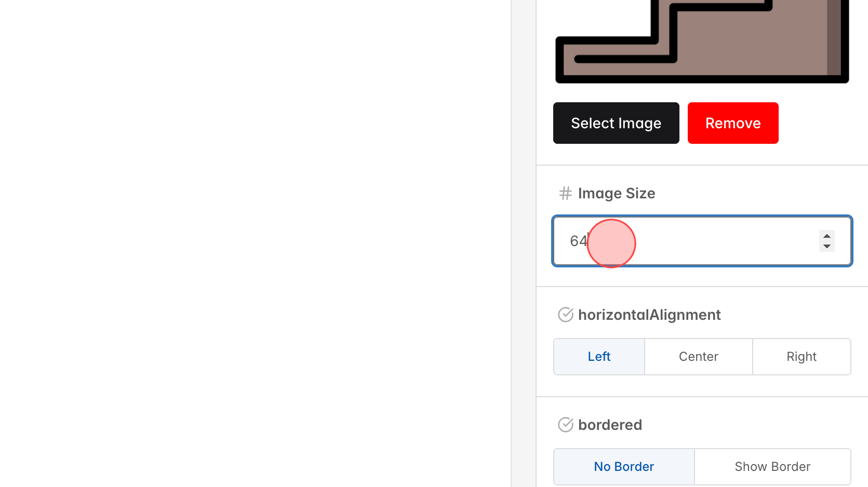Open the image picker via Select Image
This screenshot has height=487, width=868.
point(616,123)
